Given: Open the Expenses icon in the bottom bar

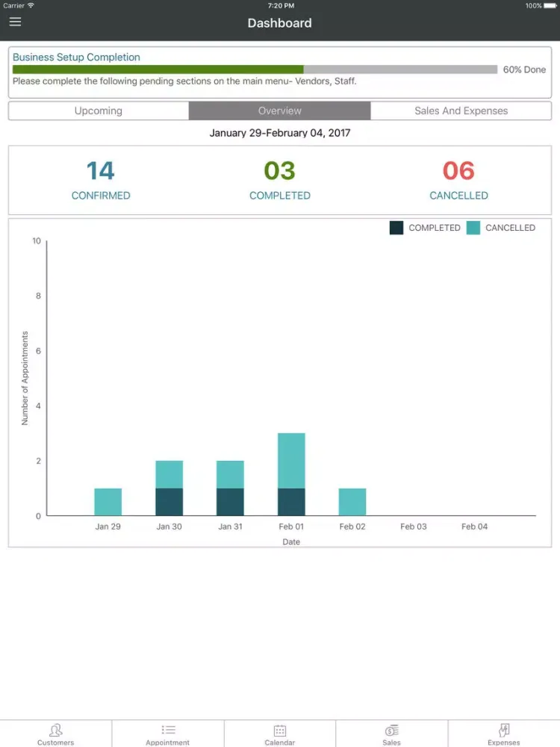Looking at the screenshot, I should [504, 730].
